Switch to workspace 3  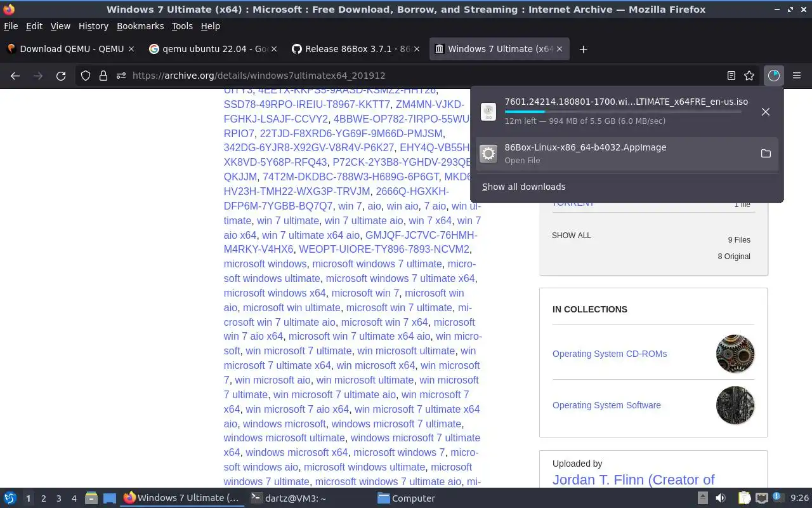(x=58, y=498)
